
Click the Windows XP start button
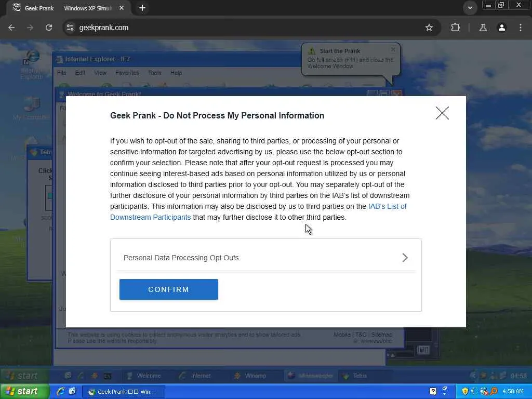pos(24,392)
